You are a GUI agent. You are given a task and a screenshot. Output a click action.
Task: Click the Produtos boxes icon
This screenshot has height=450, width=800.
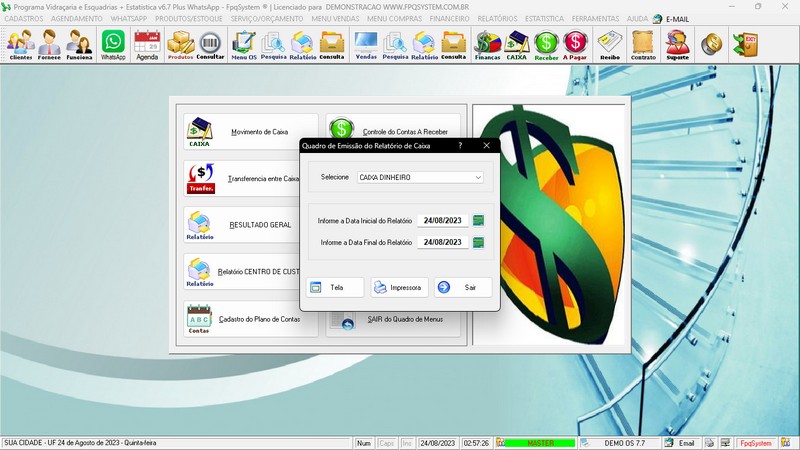(180, 45)
